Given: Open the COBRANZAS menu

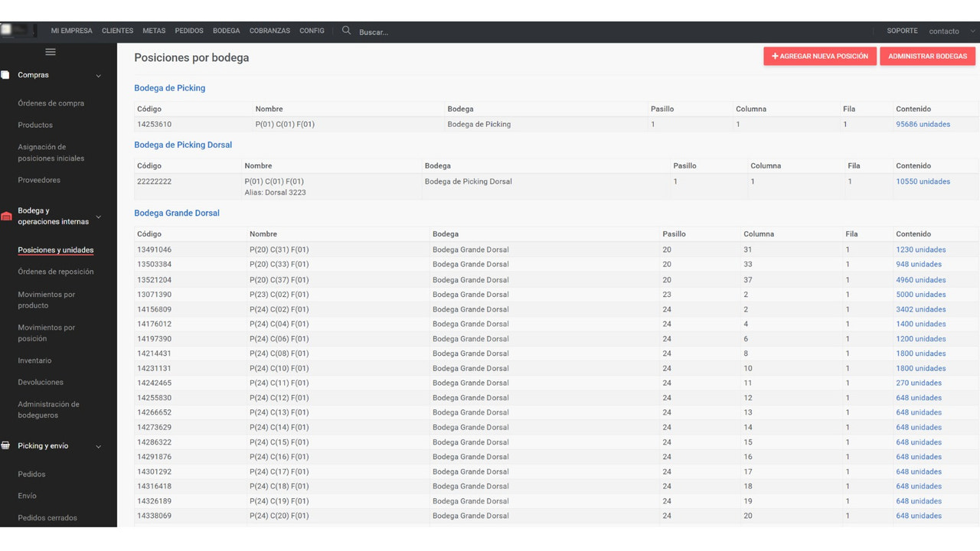Looking at the screenshot, I should (x=269, y=31).
